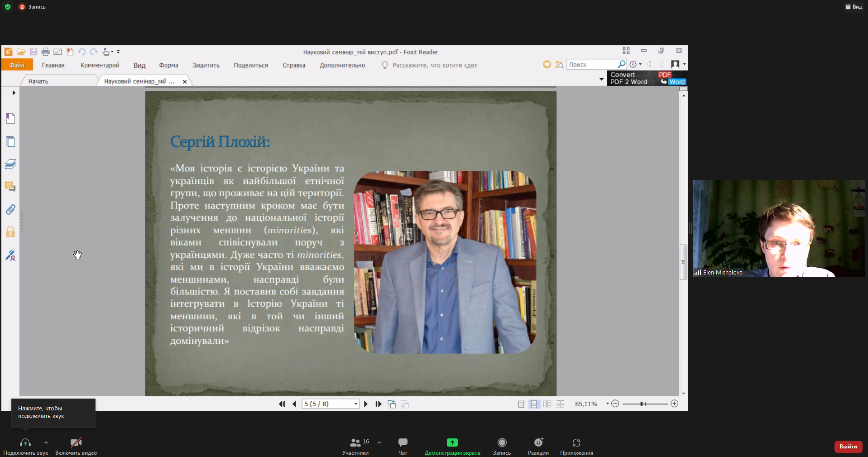
Task: Open the Comments panel icon
Action: pyautogui.click(x=10, y=187)
